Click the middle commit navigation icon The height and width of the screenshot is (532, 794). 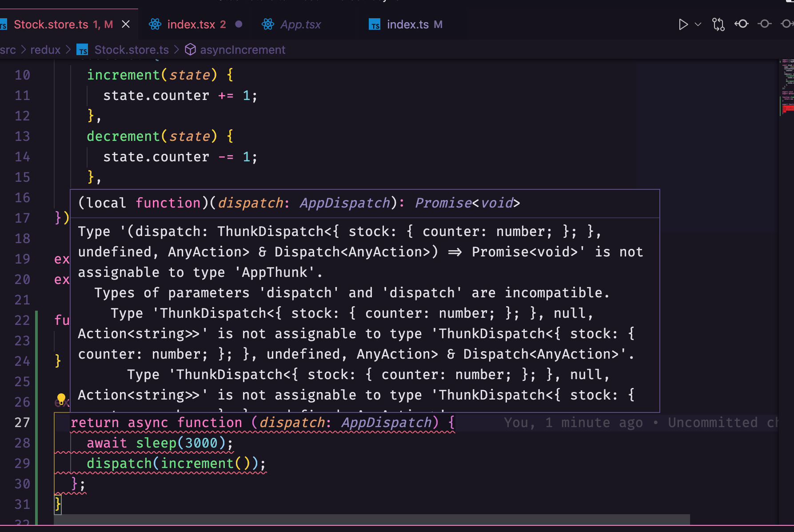(765, 24)
